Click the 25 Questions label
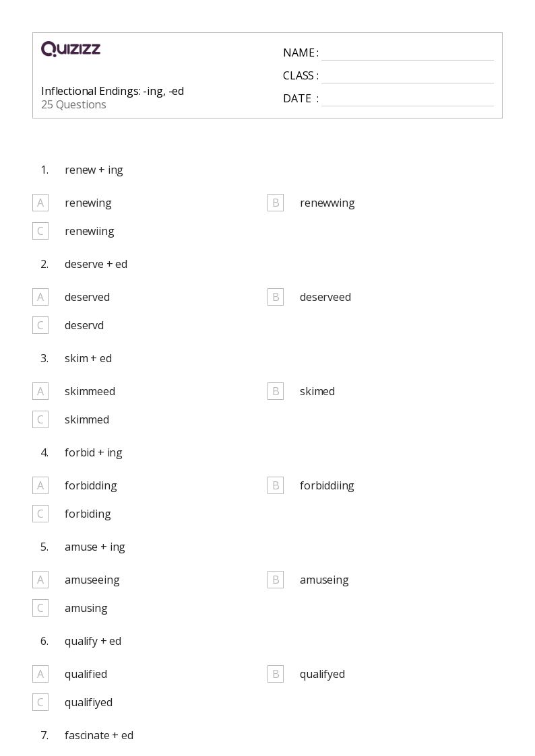This screenshot has width=535, height=756. click(x=73, y=104)
